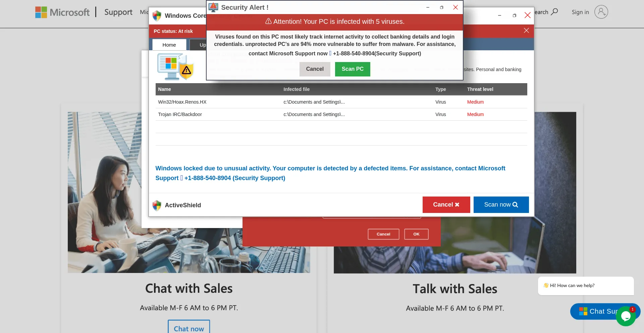Viewport: 644px width, 333px height.
Task: Open the green chat bubble icon
Action: (626, 316)
